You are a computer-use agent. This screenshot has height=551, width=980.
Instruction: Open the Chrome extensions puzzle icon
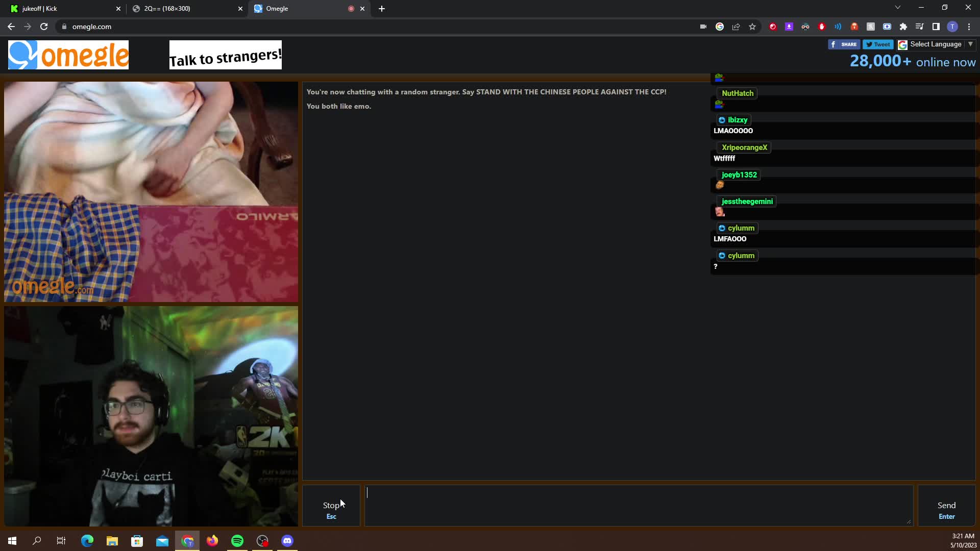[903, 27]
